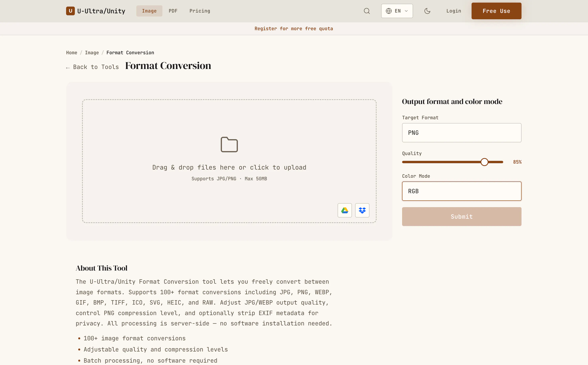Click the Login link
This screenshot has width=588, height=365.
pos(454,11)
